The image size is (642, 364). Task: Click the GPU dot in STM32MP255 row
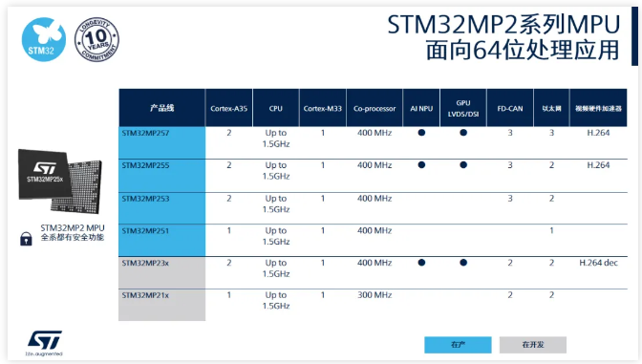[x=463, y=165]
